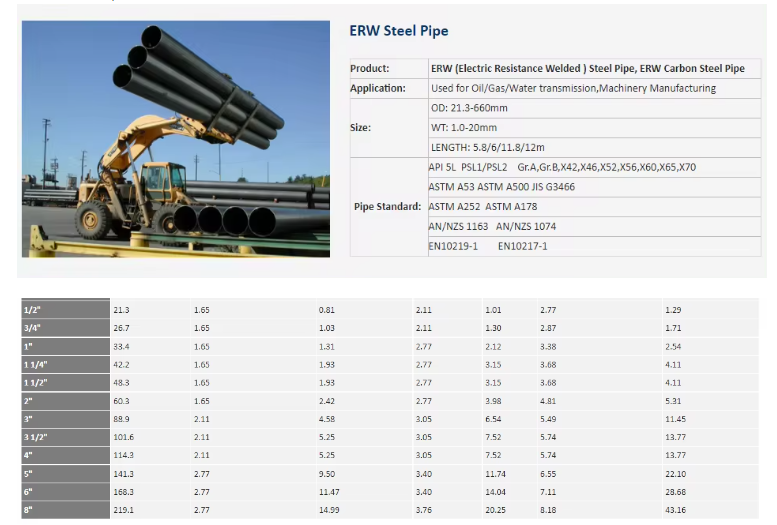The width and height of the screenshot is (777, 525).
Task: Click the EN10219-1 standard text
Action: pyautogui.click(x=453, y=245)
